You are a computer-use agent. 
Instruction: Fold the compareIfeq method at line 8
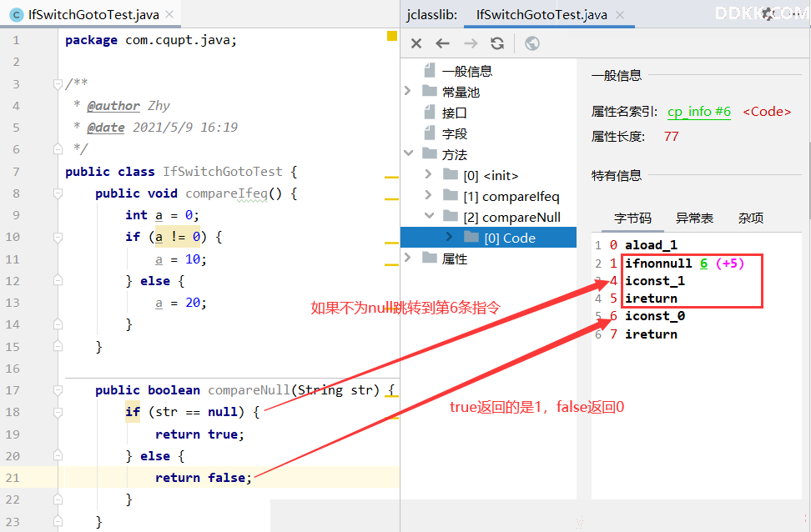point(58,193)
